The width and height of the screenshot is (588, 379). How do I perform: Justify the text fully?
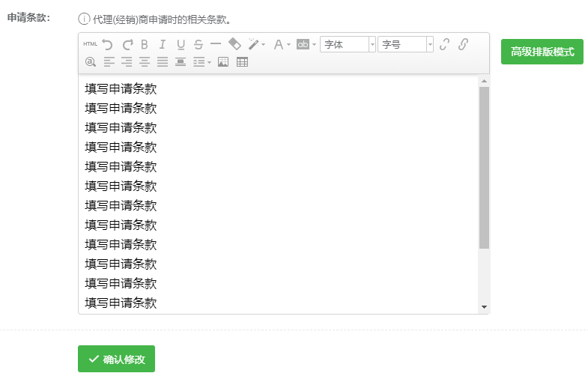(x=163, y=62)
